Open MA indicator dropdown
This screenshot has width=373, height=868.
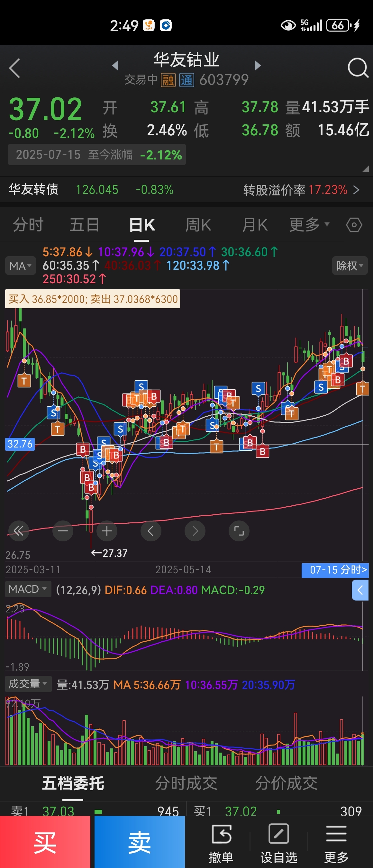(x=21, y=266)
